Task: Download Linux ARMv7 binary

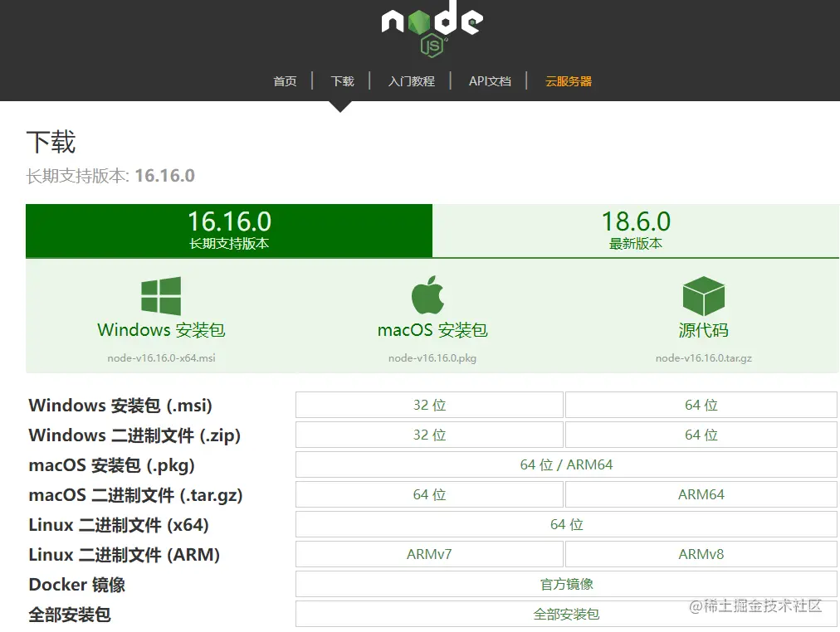Action: click(x=429, y=554)
